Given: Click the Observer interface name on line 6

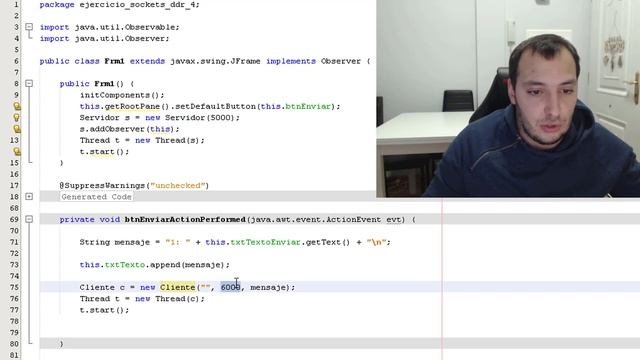Looking at the screenshot, I should [341, 61].
